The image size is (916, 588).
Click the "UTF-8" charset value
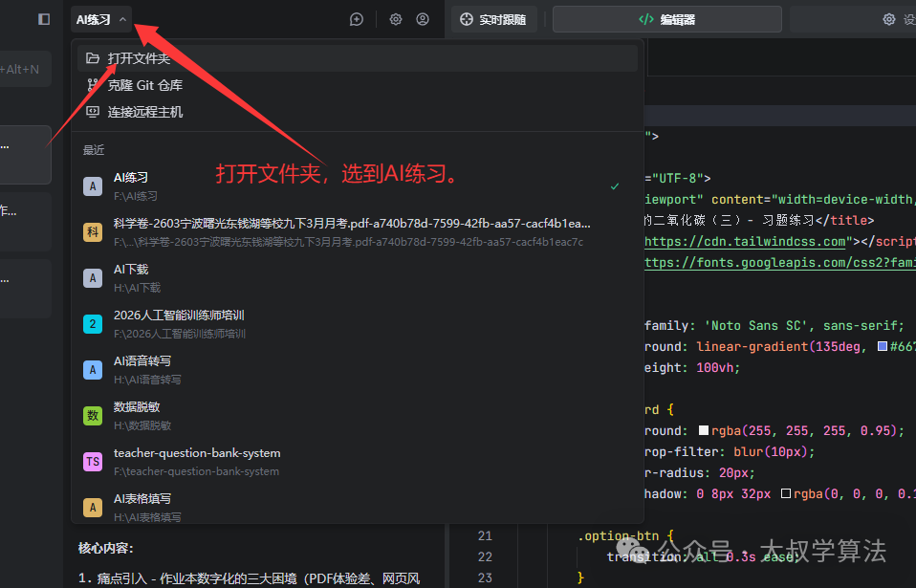pos(677,178)
